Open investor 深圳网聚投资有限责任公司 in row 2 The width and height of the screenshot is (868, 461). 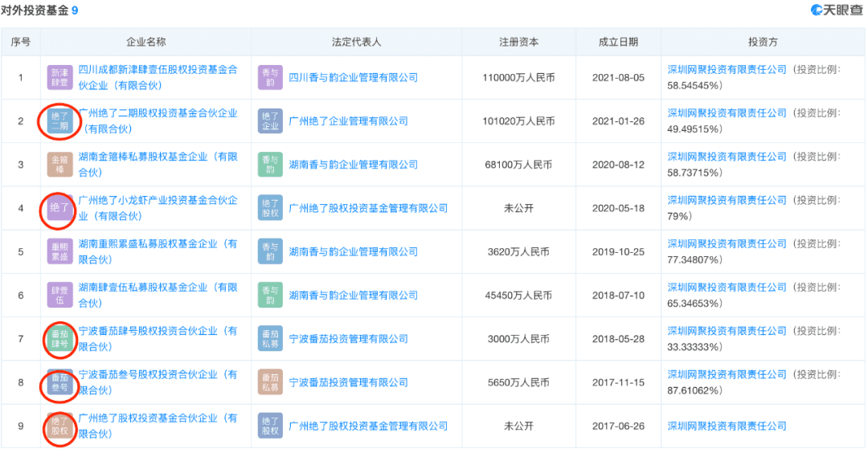(727, 113)
